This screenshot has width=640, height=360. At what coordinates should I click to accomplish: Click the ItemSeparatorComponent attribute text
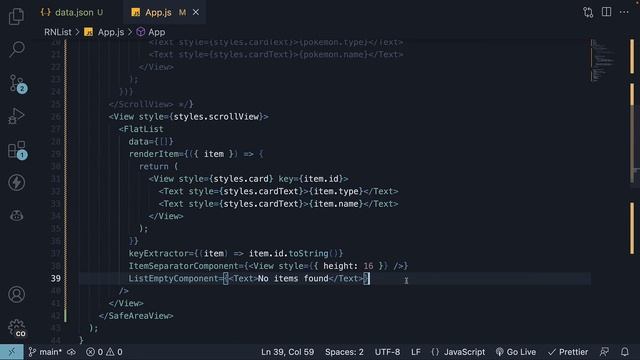(x=184, y=266)
